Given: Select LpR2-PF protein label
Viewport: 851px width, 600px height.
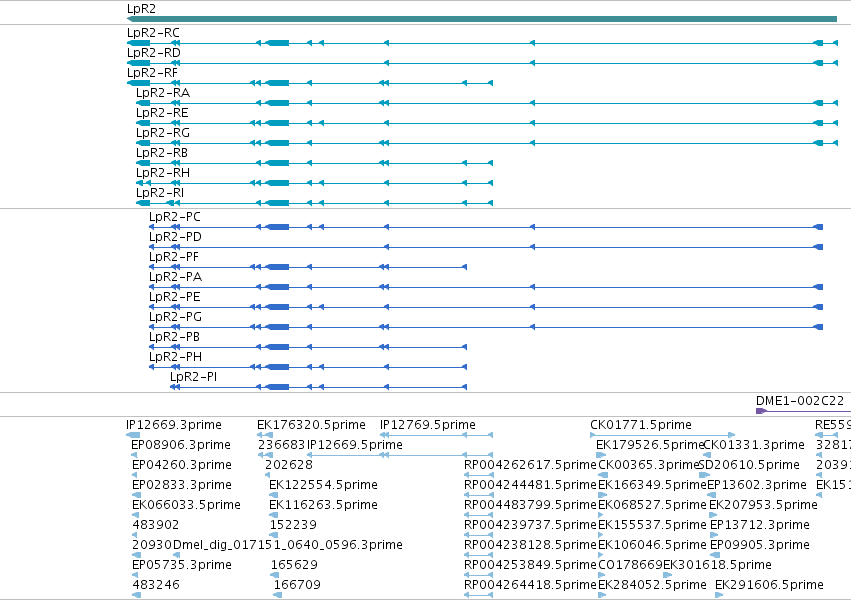Looking at the screenshot, I should tap(174, 258).
